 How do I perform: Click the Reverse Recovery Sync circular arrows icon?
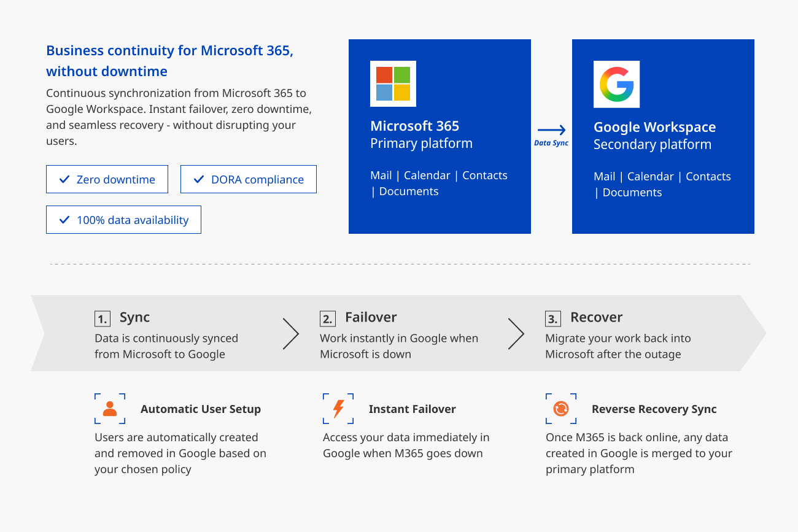tap(561, 409)
